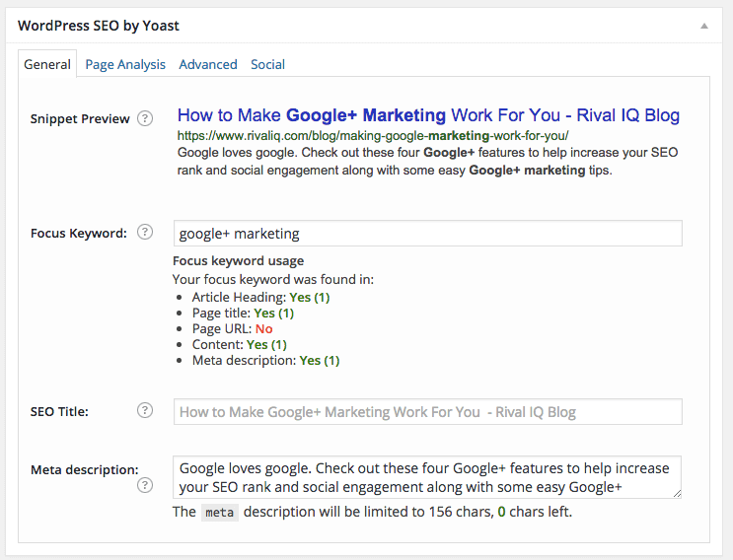The height and width of the screenshot is (560, 733).
Task: Click inside the Meta description textarea
Action: coord(427,477)
